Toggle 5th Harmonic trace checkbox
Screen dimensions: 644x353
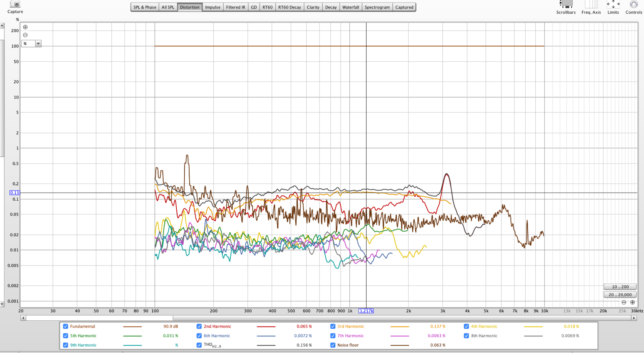tap(66, 336)
